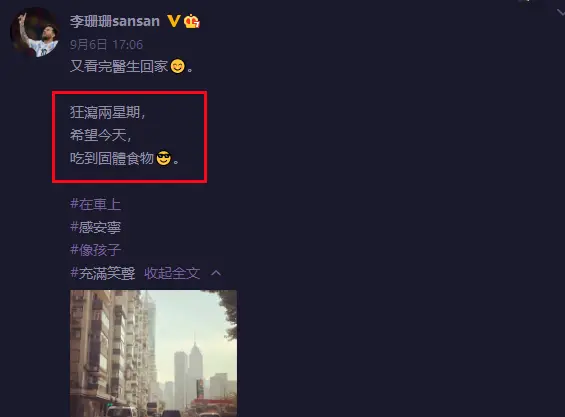This screenshot has width=565, height=417.
Task: Click the text line 狂瀉兩星期
Action: 107,112
